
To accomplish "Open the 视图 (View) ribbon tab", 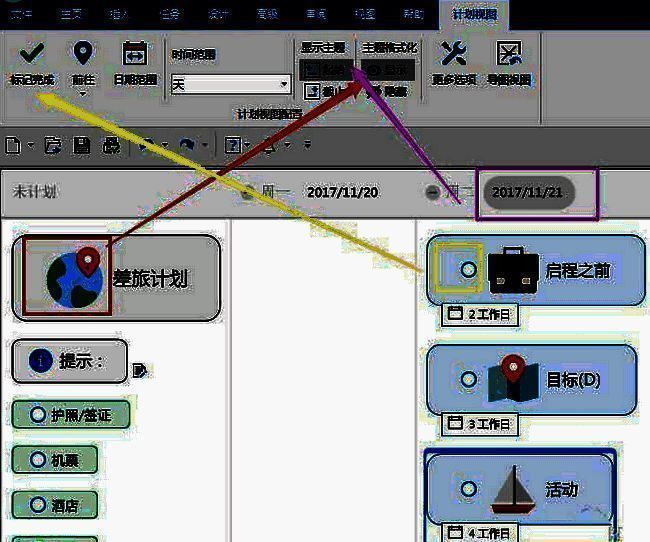I will (x=365, y=15).
